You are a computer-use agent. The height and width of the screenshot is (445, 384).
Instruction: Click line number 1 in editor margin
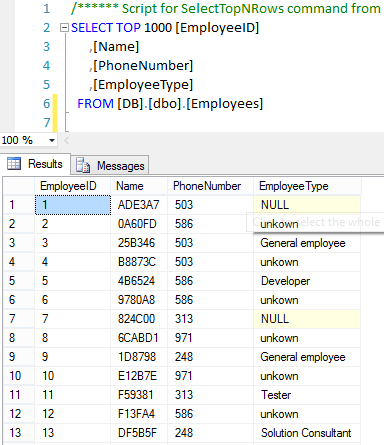(46, 9)
